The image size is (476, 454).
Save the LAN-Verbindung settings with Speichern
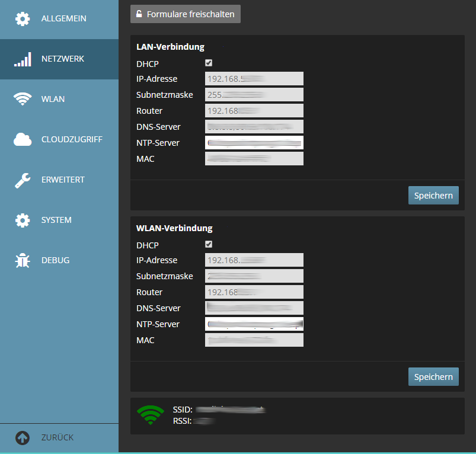tap(433, 195)
